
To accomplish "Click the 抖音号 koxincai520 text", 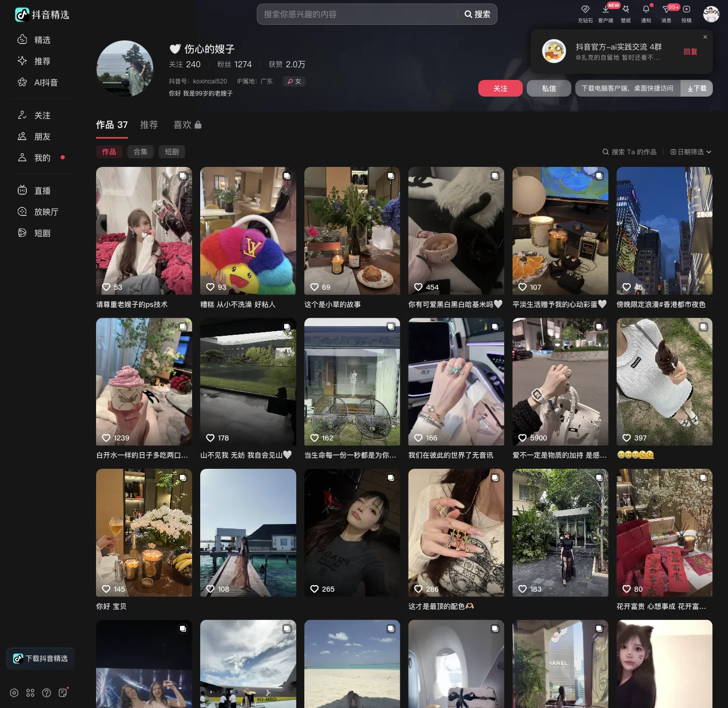I will 198,81.
